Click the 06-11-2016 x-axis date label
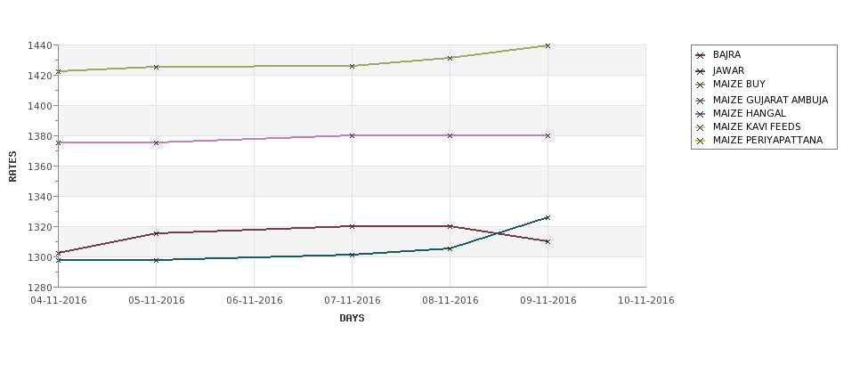The height and width of the screenshot is (382, 868). (x=254, y=301)
